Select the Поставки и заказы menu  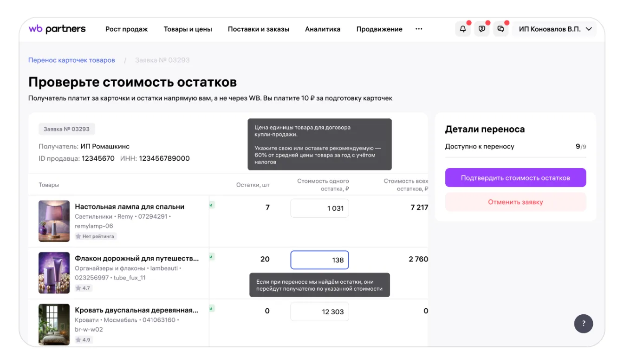point(258,29)
